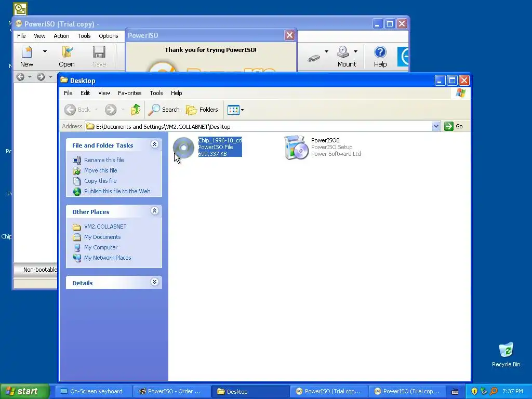Open the Mount dropdown arrow in PowerISO
The width and height of the screenshot is (532, 399).
coord(355,51)
